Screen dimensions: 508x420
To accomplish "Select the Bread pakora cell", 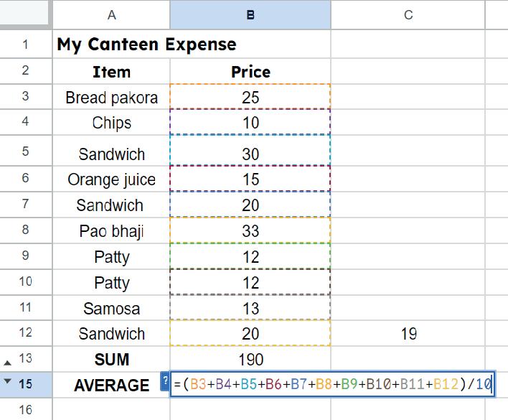I will coord(111,97).
